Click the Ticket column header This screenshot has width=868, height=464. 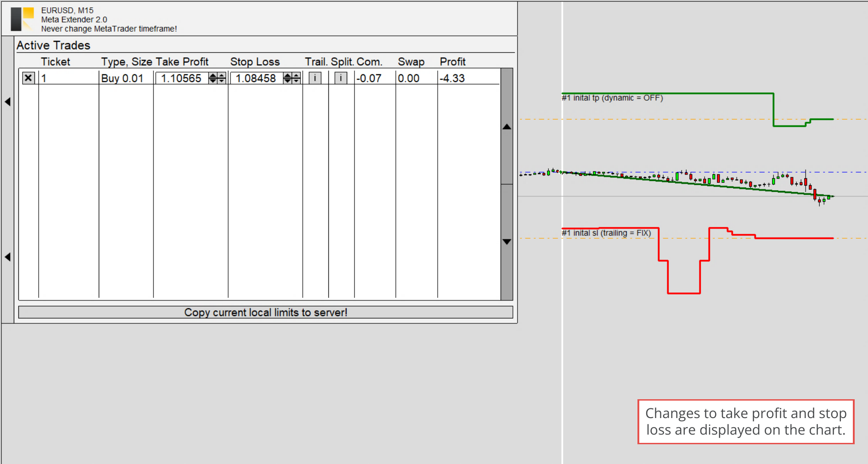click(x=56, y=62)
